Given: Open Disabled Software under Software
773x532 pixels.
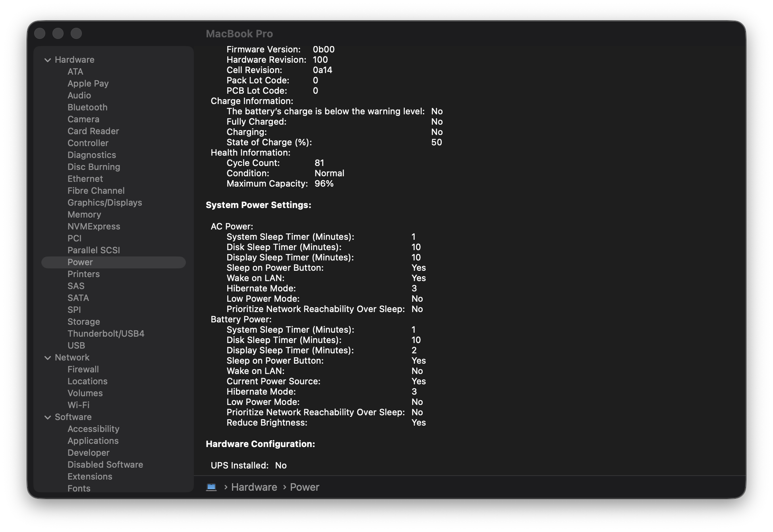Looking at the screenshot, I should [105, 465].
